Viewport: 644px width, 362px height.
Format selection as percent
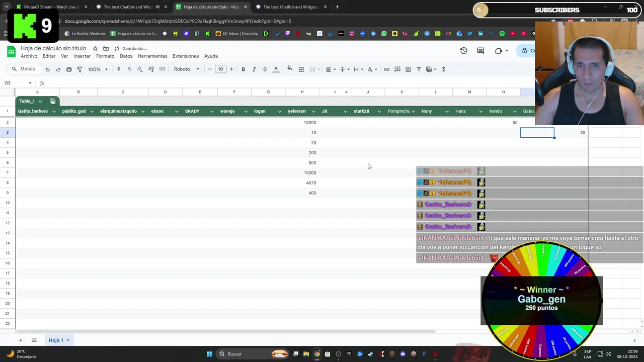tap(129, 69)
